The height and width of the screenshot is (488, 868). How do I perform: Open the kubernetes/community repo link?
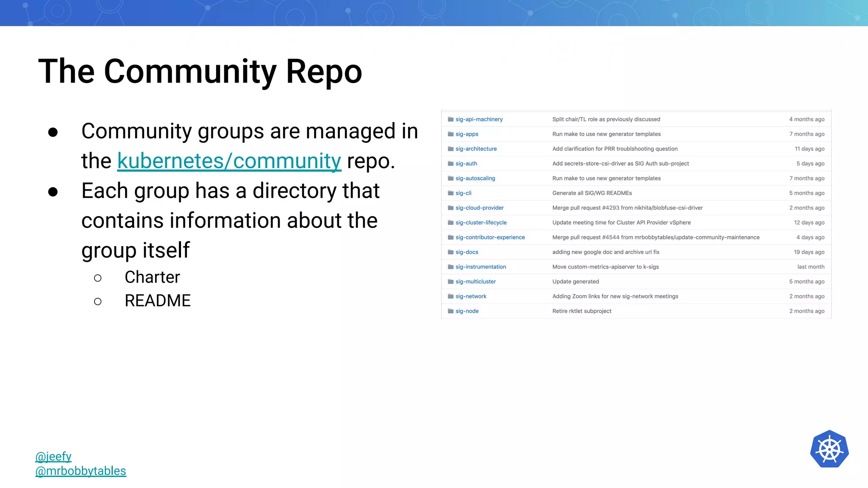(229, 161)
